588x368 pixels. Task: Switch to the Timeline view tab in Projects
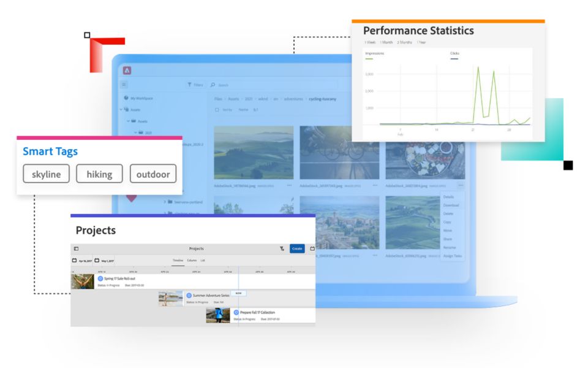[178, 260]
